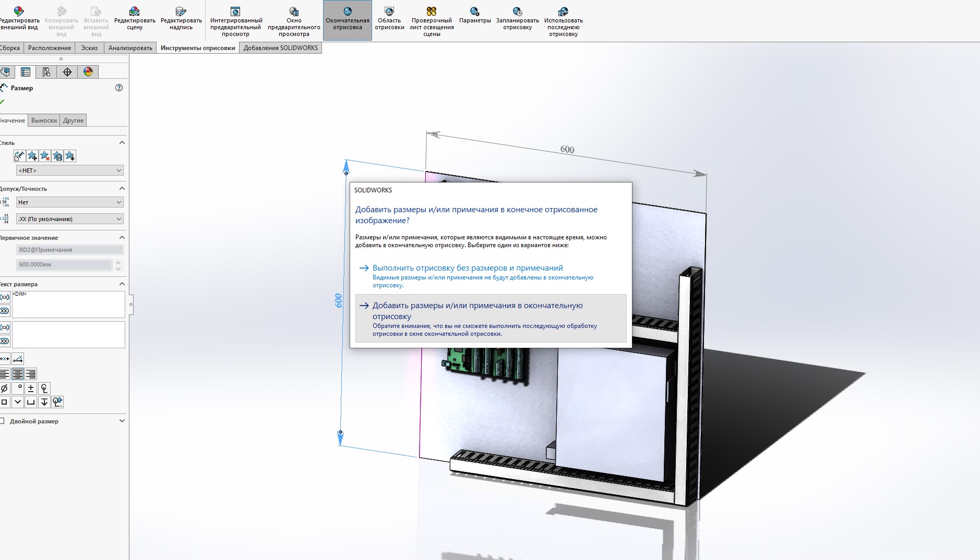Click the Редактировать сцену toolbar button
Viewport: 980px width, 560px height.
(x=135, y=19)
